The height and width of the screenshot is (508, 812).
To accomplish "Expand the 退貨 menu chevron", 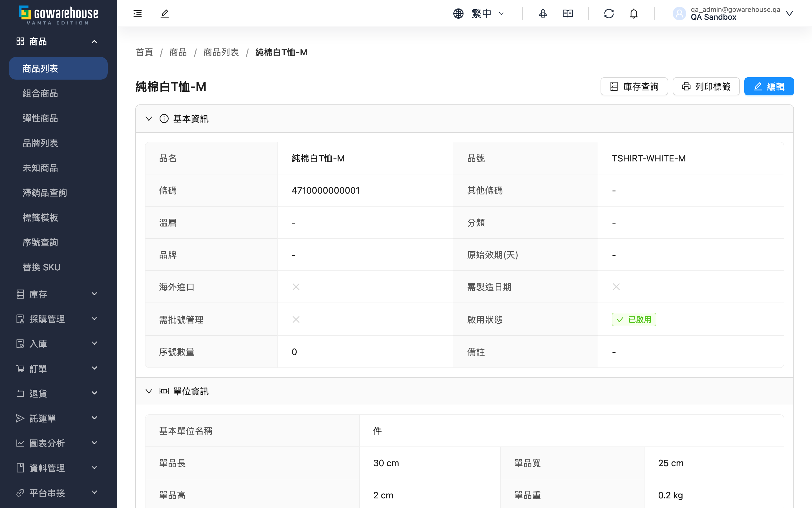I will [x=95, y=393].
